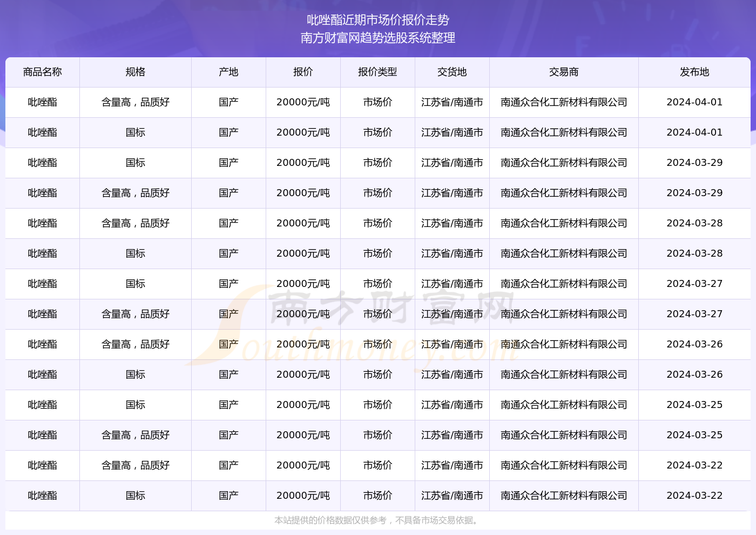Click 国标 spec in the 2024-04-01 row
The image size is (756, 535).
(136, 132)
